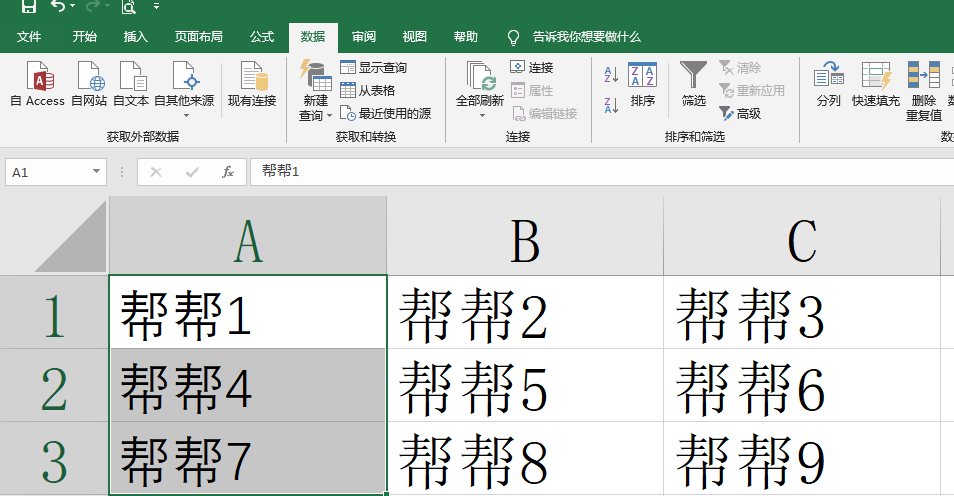Select cell containing 帮帮7
Screen dimensions: 954x496
(248, 458)
